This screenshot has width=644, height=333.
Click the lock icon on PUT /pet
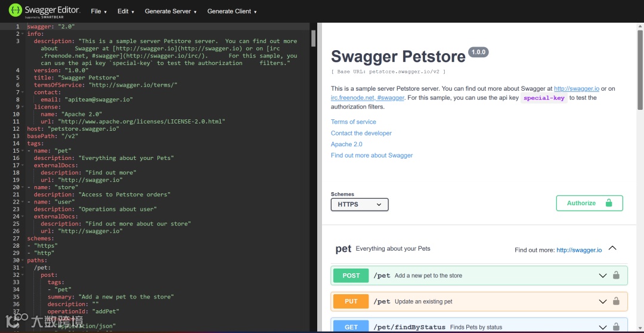point(616,301)
